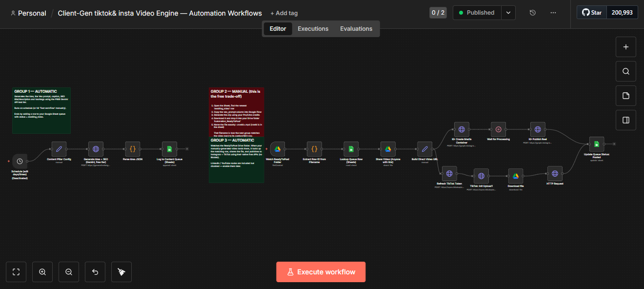The image size is (644, 289).
Task: Select the TikTok Init Upload1 node
Action: pos(481,176)
